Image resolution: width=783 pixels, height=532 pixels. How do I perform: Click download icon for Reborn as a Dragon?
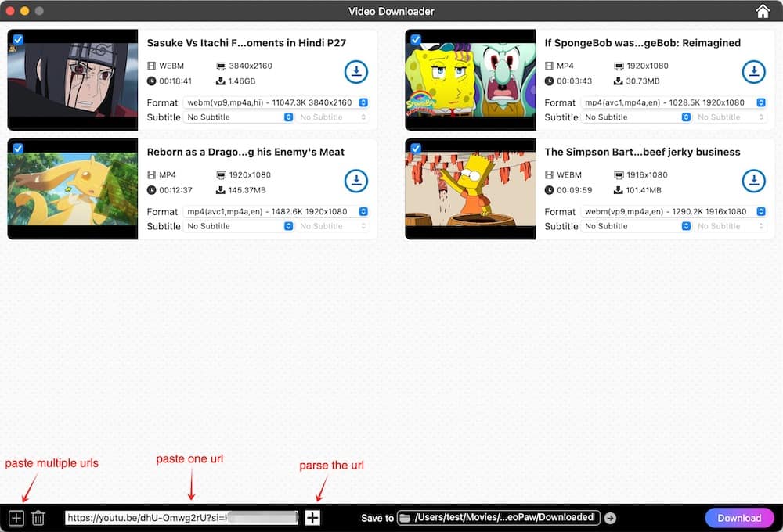pyautogui.click(x=356, y=181)
